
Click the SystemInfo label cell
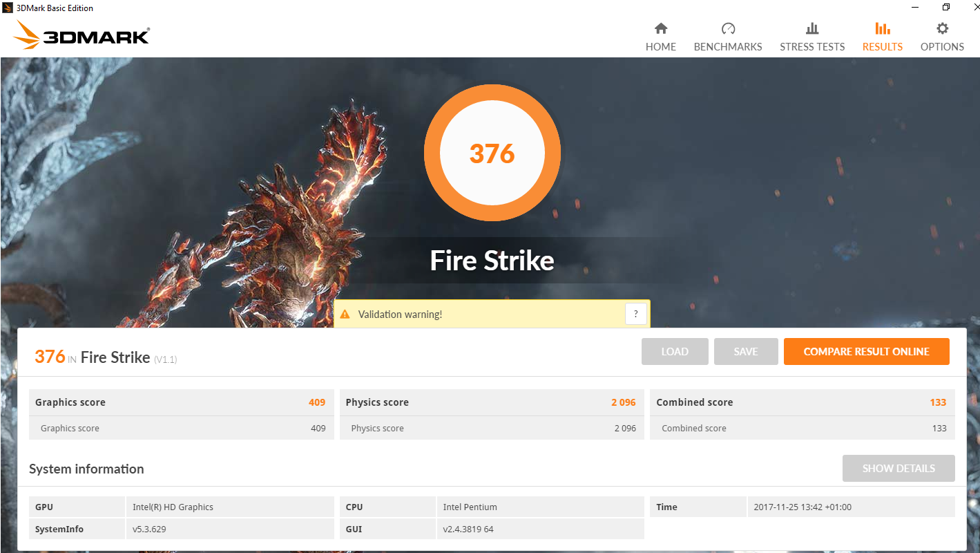[x=77, y=529]
